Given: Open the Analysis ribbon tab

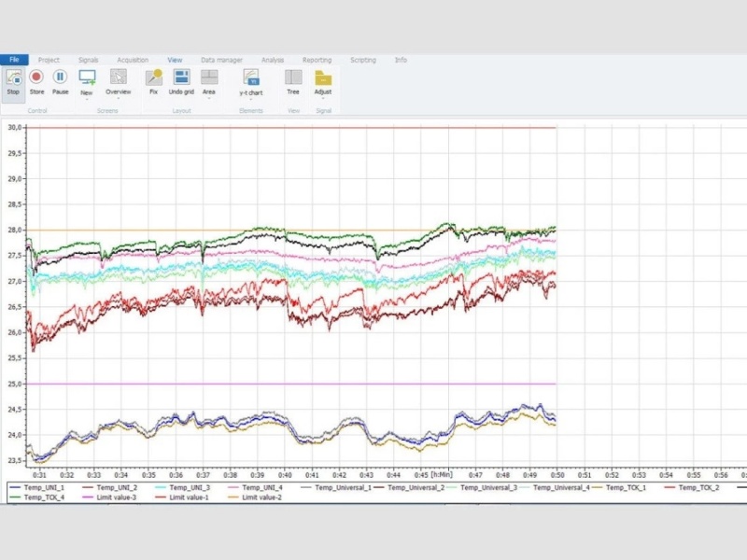Looking at the screenshot, I should point(273,60).
